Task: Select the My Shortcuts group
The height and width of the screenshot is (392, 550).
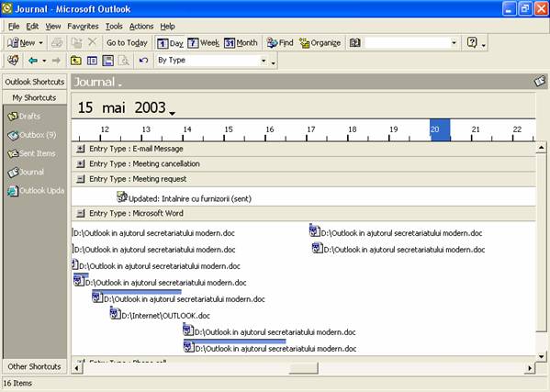Action: coord(34,97)
